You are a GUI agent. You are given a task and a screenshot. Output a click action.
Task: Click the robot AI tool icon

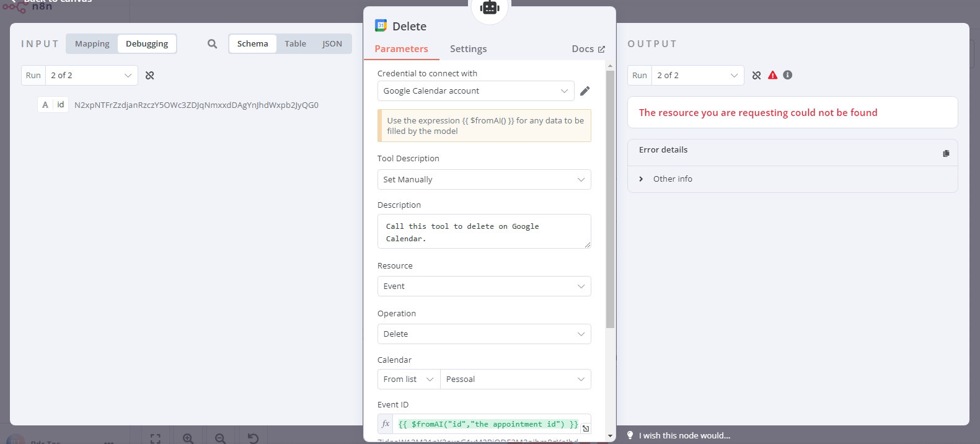pyautogui.click(x=490, y=7)
